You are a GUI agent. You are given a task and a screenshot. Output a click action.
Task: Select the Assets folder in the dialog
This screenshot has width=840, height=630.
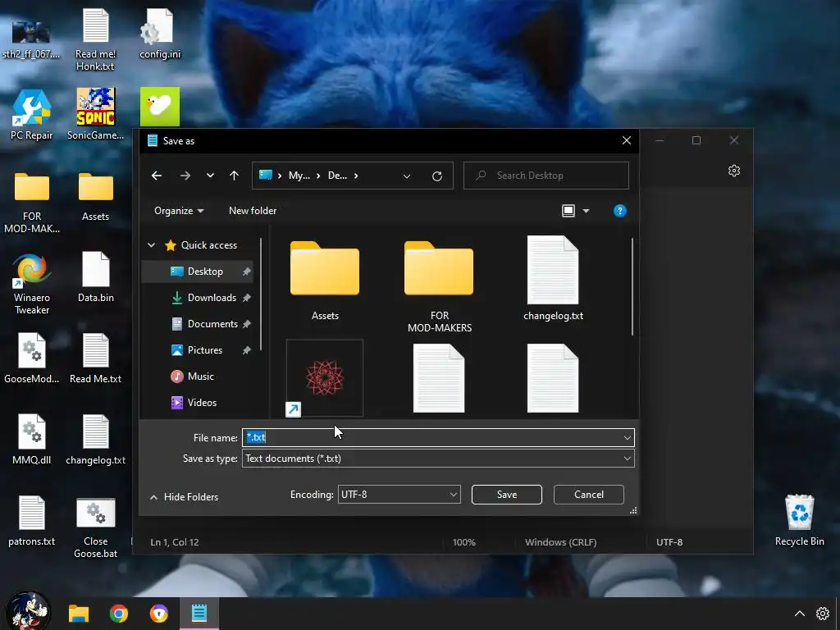pos(325,280)
